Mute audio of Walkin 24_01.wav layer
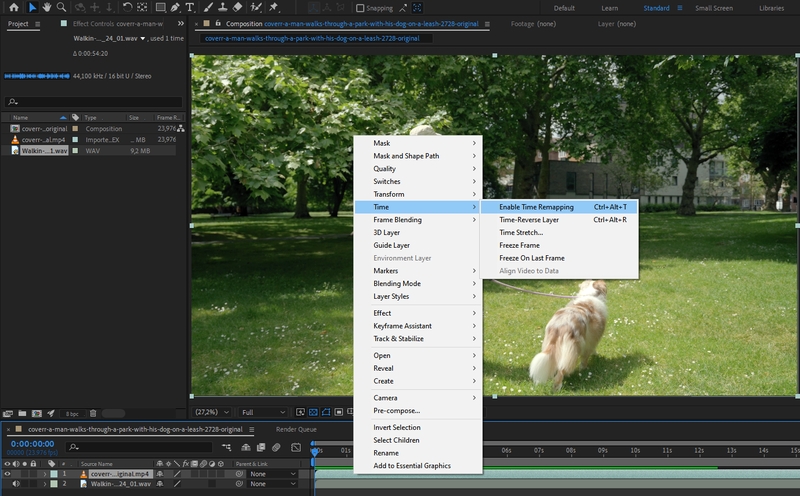This screenshot has height=496, width=800. coord(15,484)
